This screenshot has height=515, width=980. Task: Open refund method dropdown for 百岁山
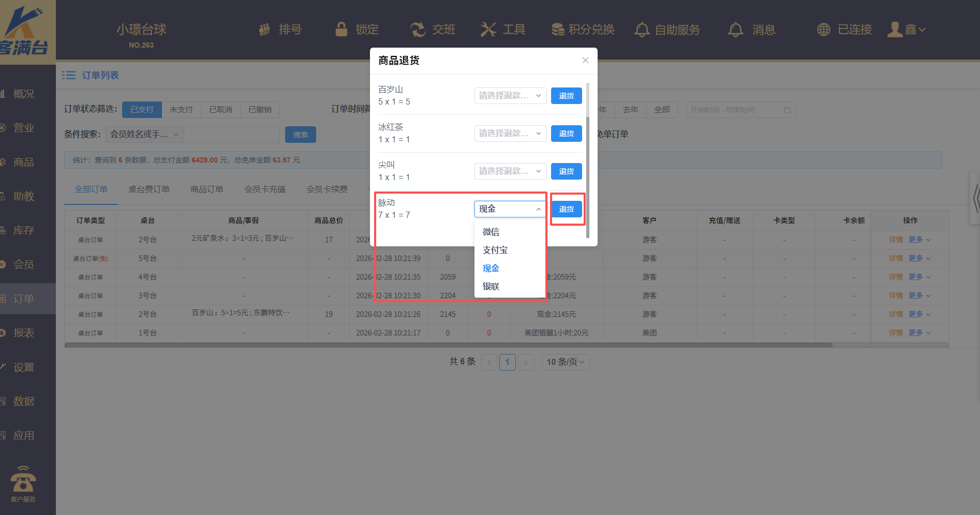[510, 96]
